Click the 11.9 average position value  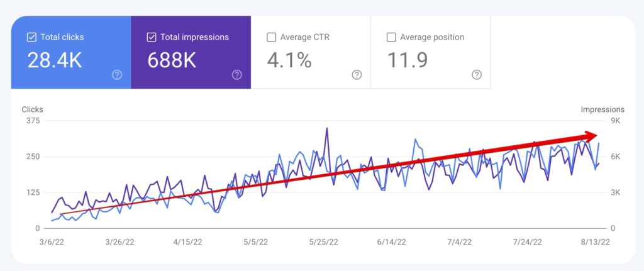408,60
